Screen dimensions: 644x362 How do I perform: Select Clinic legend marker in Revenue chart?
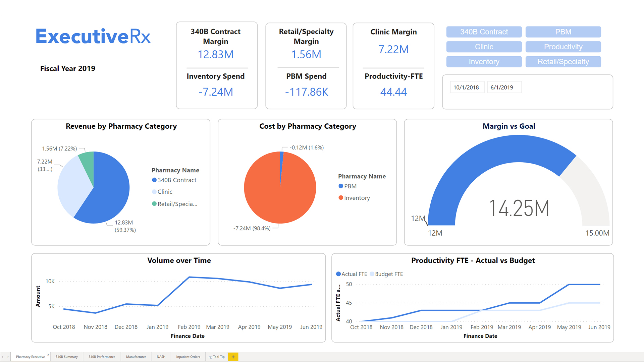coord(154,192)
